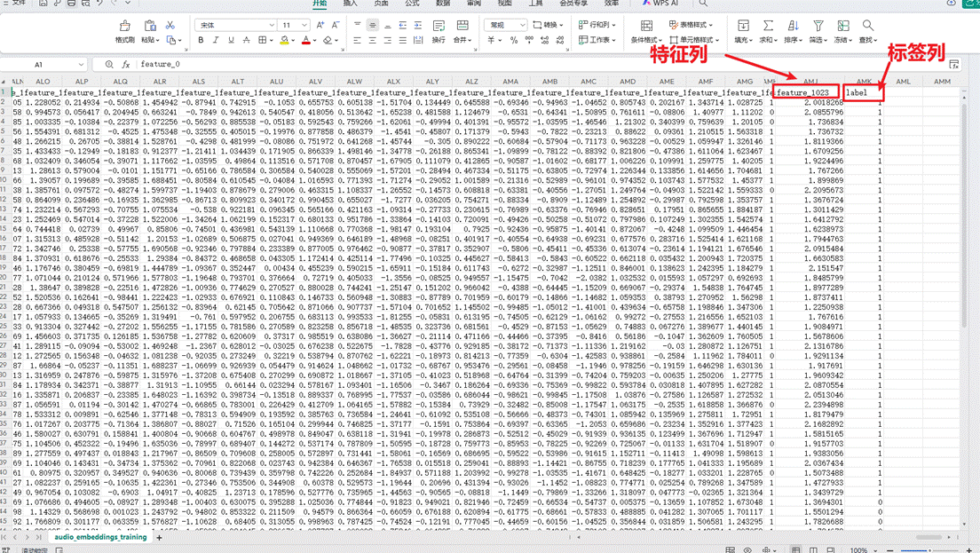Click the Format Painter brush icon
The height and width of the screenshot is (553, 980).
click(x=125, y=26)
